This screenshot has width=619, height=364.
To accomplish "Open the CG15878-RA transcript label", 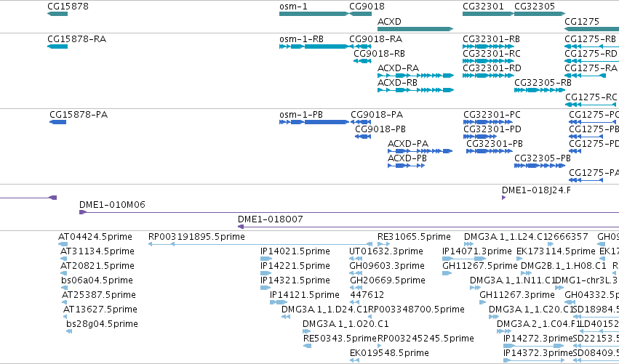I will pos(76,39).
